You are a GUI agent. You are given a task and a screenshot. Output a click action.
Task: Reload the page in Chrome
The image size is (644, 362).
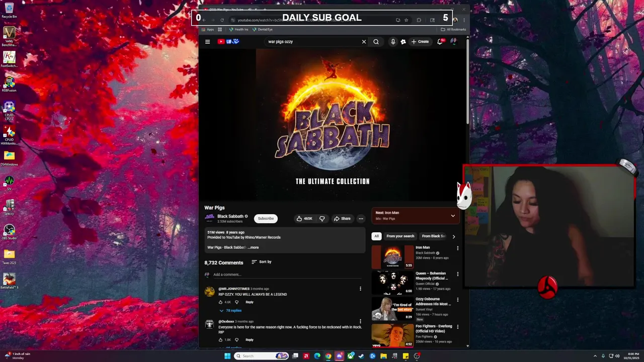point(222,20)
